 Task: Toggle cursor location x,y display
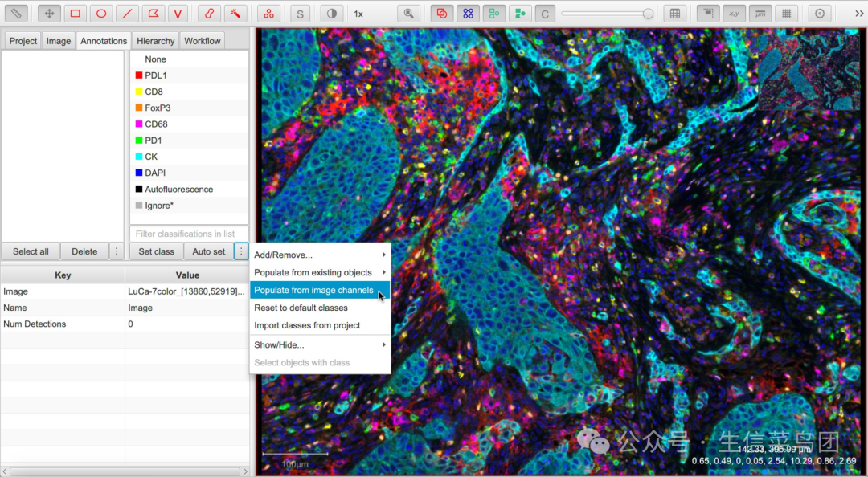pyautogui.click(x=734, y=14)
